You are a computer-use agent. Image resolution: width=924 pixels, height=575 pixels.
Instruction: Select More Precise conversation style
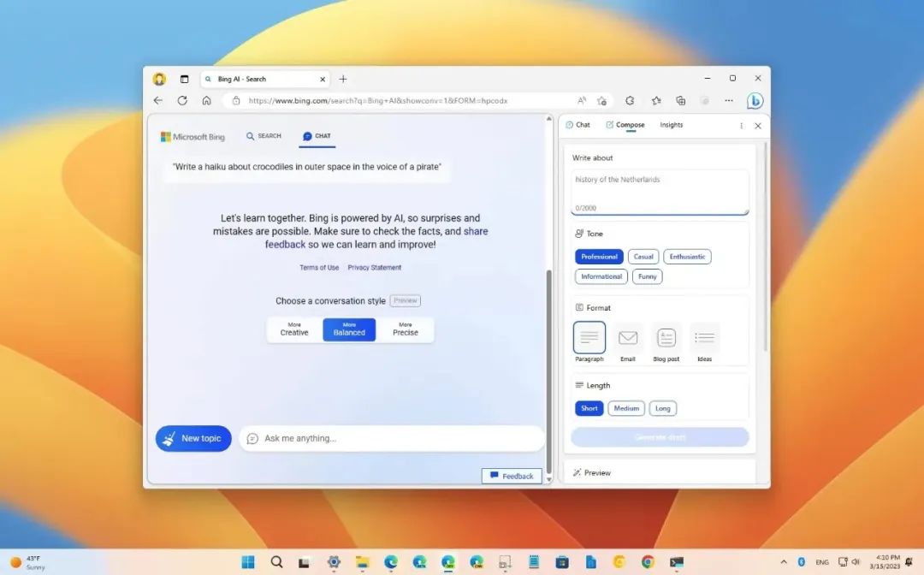point(406,329)
